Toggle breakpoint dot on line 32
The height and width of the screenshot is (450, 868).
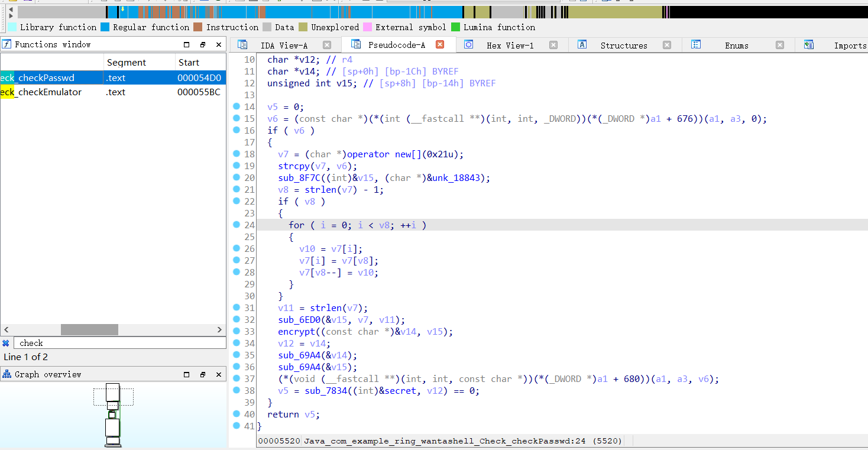(236, 319)
